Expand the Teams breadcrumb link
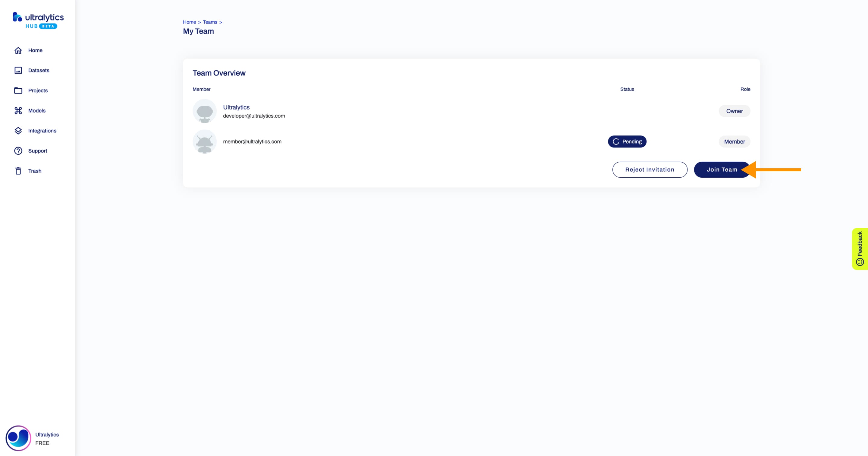 [x=209, y=22]
